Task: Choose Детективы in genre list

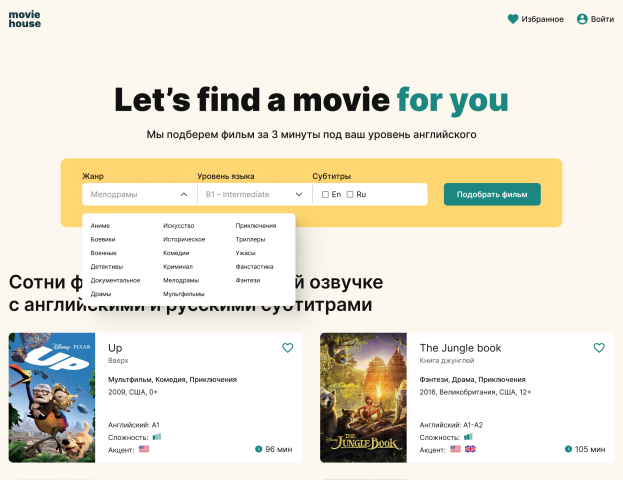Action: coord(107,267)
